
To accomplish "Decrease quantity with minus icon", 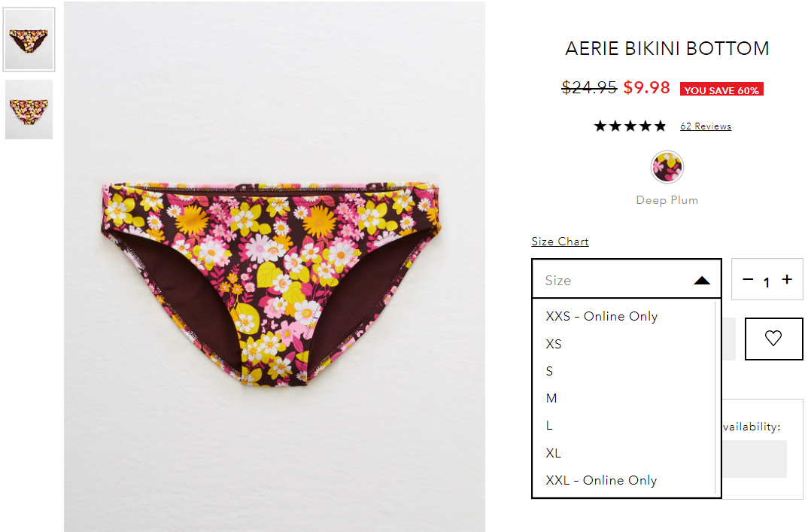I will click(748, 279).
